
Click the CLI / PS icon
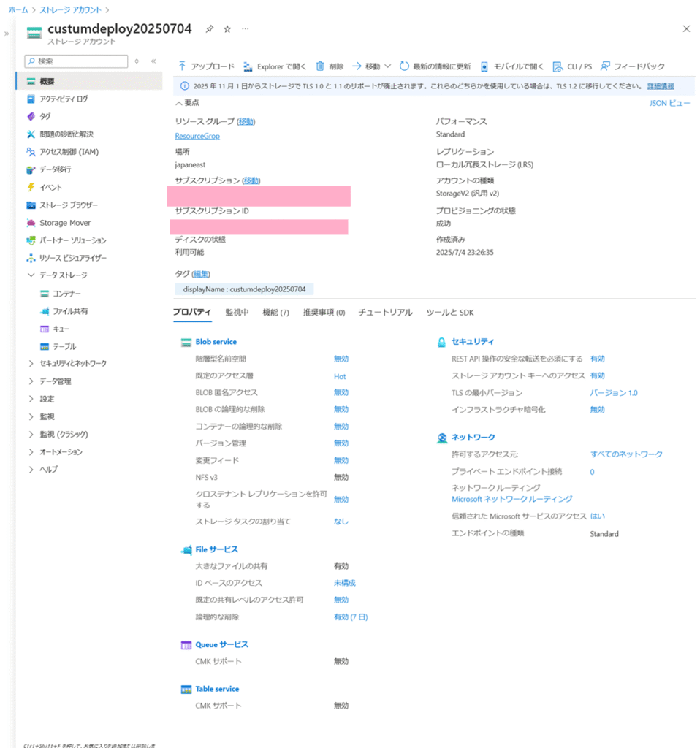point(558,66)
